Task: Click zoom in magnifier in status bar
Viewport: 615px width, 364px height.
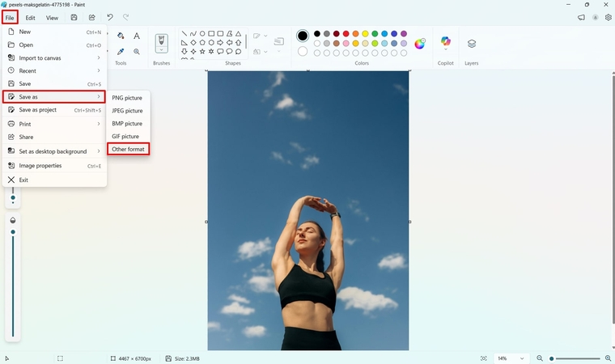Action: click(x=608, y=358)
